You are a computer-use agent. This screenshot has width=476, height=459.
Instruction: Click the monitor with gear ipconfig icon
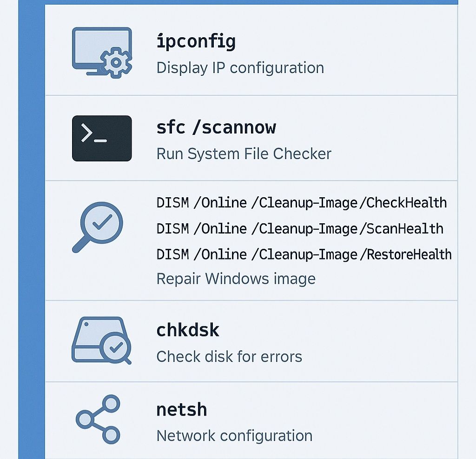pyautogui.click(x=102, y=53)
